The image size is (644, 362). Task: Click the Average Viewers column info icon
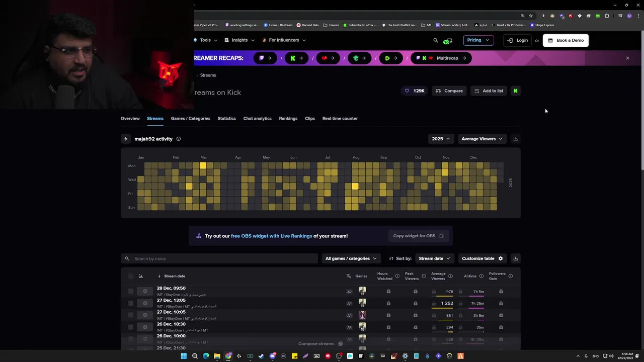click(x=450, y=276)
